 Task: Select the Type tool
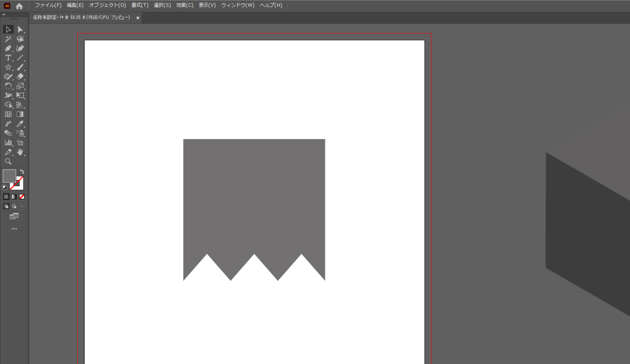coord(8,58)
